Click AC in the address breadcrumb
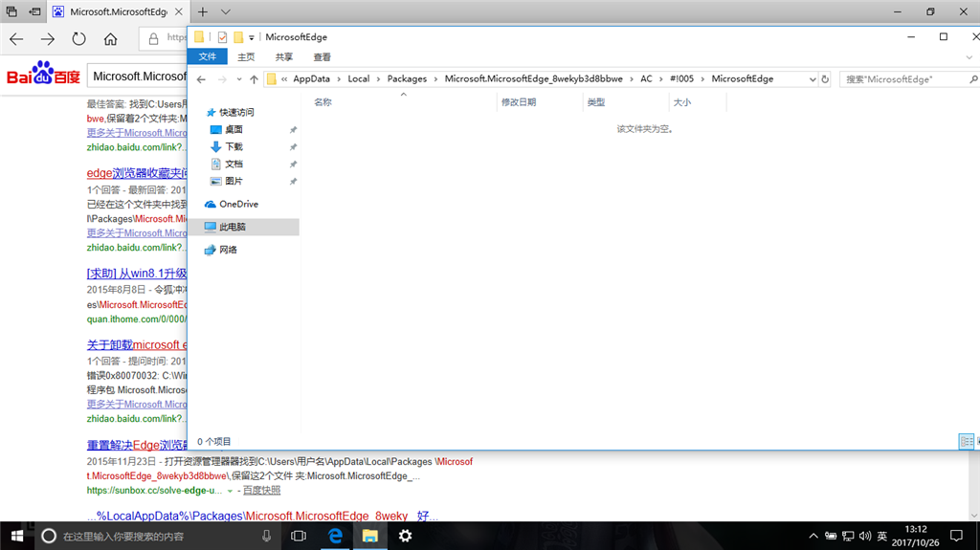The width and height of the screenshot is (980, 550). click(x=646, y=78)
